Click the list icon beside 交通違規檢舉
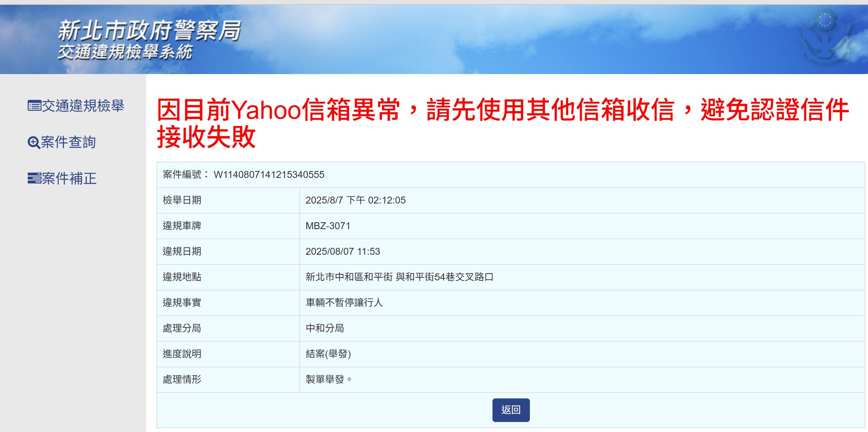This screenshot has height=432, width=868. 34,106
